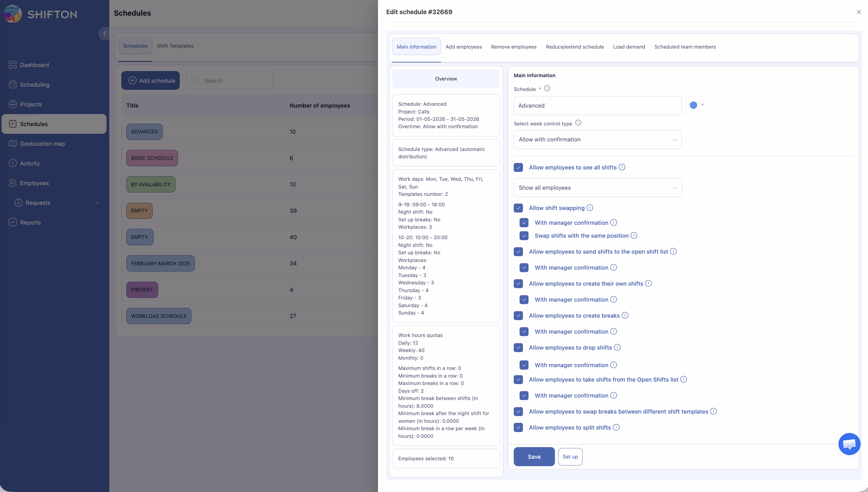Disable Allow employees to drop shifts
868x492 pixels.
coord(518,348)
